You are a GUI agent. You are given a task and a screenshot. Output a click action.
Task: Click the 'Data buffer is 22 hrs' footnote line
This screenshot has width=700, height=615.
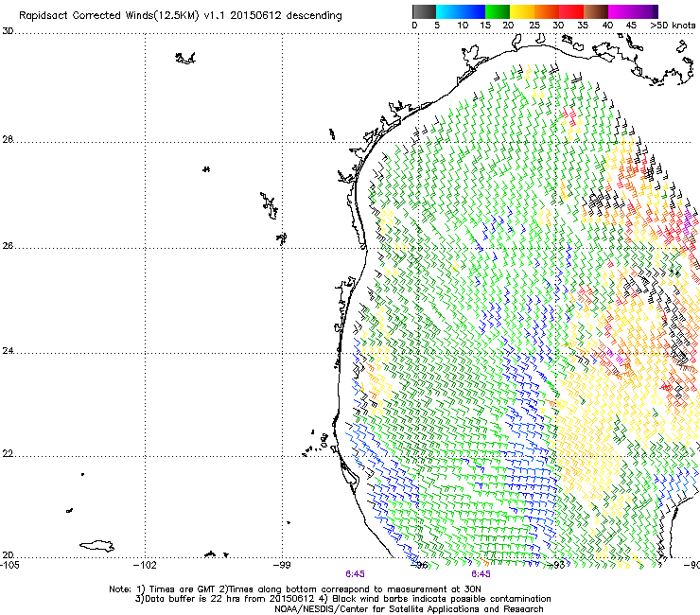click(342, 599)
